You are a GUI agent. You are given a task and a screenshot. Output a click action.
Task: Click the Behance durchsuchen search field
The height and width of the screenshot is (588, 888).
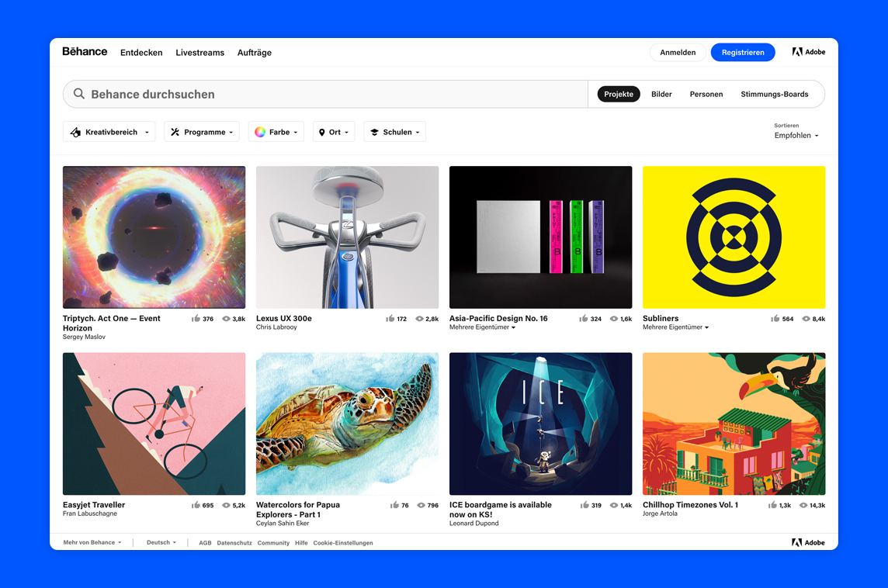click(x=326, y=94)
